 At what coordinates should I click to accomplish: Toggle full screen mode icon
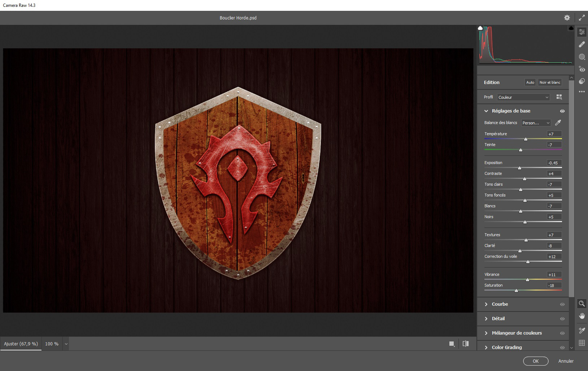pyautogui.click(x=582, y=18)
